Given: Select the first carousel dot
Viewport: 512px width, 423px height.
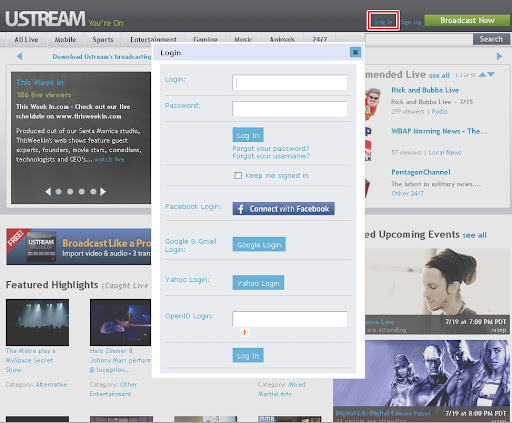Looking at the screenshot, I should tap(59, 192).
